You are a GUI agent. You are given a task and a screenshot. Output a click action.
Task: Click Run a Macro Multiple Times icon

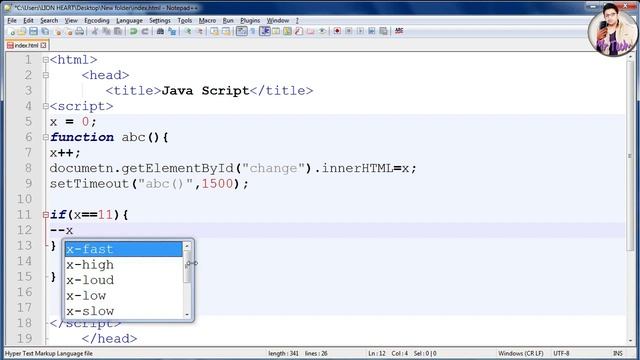(x=371, y=31)
